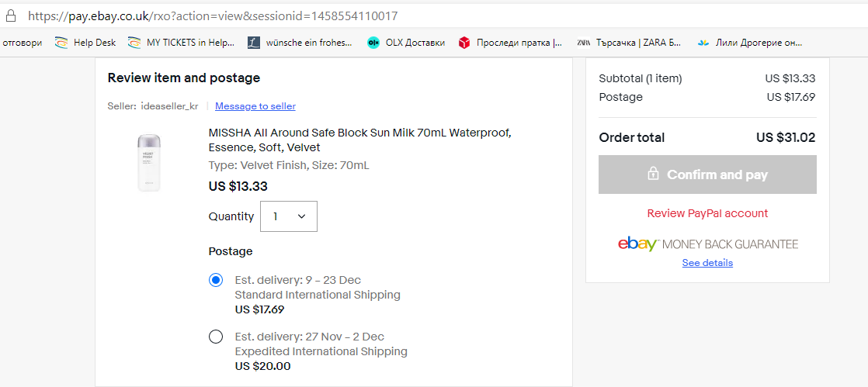Image resolution: width=868 pixels, height=387 pixels.
Task: Click the OLX Доставки bookmark icon
Action: point(373,43)
